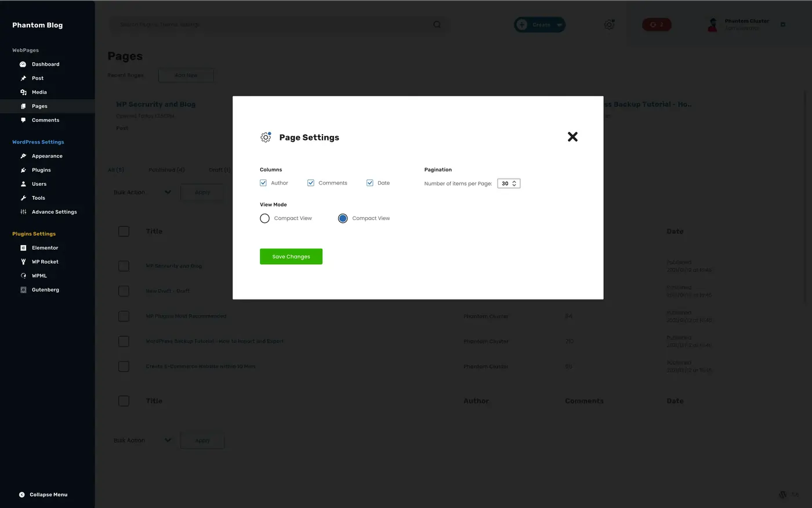Screen dimensions: 812x508
Task: Toggle select-all checkbox in bottom Title footer
Action: (124, 401)
